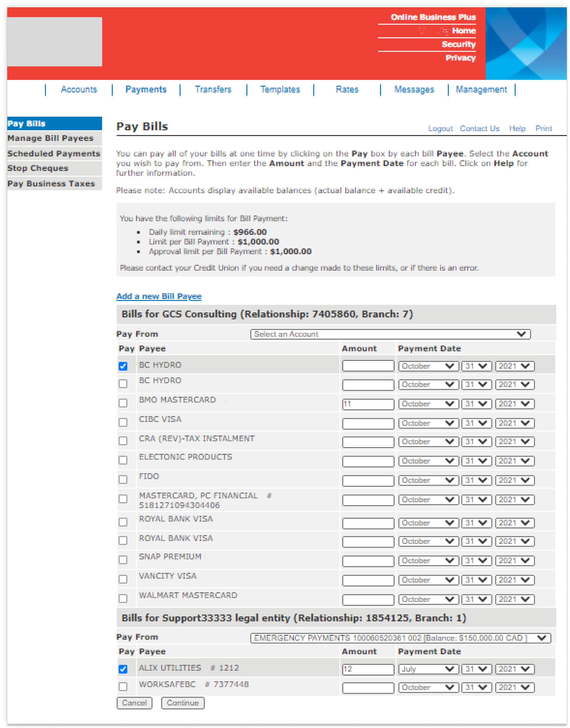Open month dropdown for BMO MASTERCARD
Image resolution: width=570 pixels, height=728 pixels.
click(x=428, y=404)
